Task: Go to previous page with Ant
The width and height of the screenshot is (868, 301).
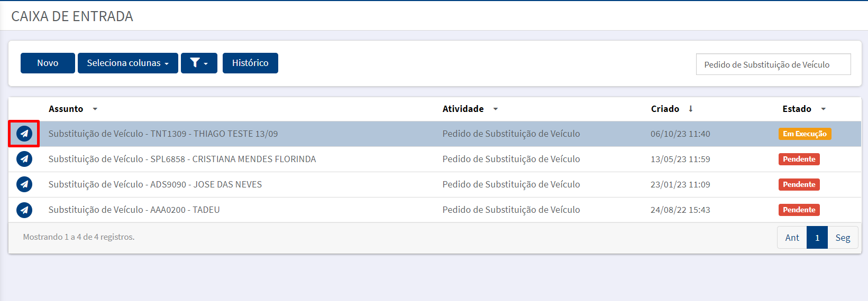Action: point(792,238)
